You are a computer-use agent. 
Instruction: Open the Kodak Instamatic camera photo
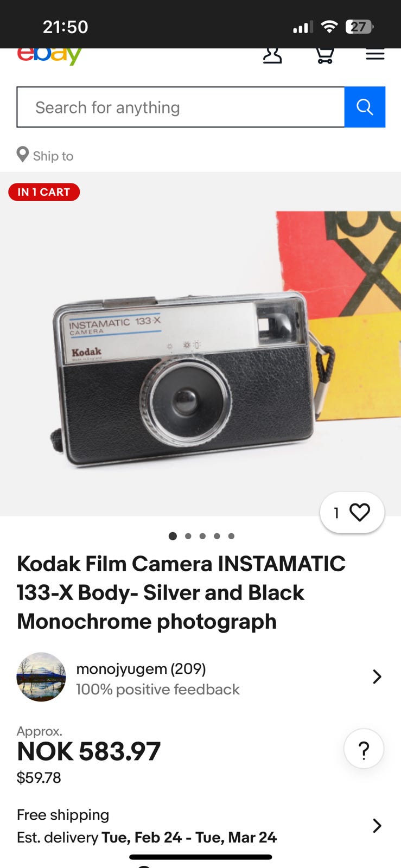(x=200, y=344)
